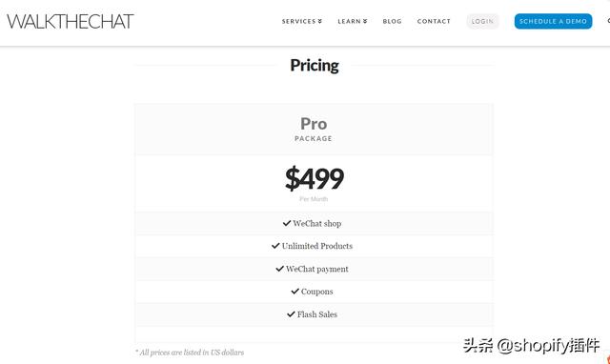The height and width of the screenshot is (364, 610).
Task: Go to the Blog page
Action: point(392,21)
